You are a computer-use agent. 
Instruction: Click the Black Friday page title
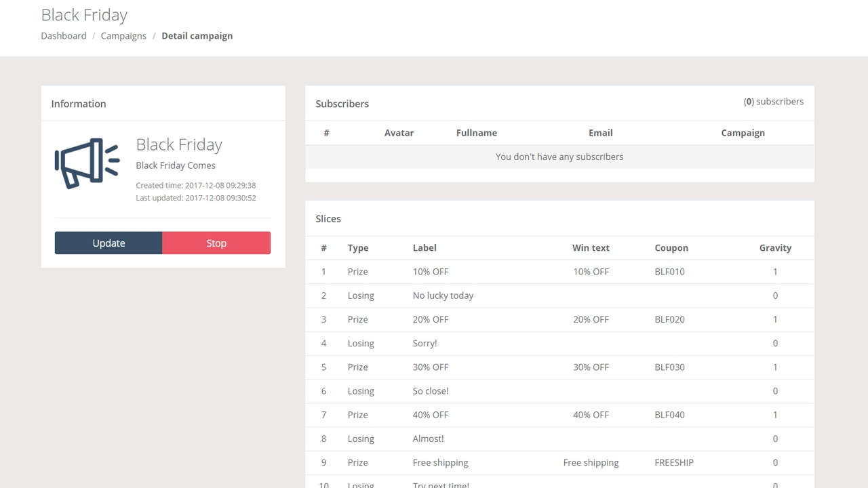(84, 15)
